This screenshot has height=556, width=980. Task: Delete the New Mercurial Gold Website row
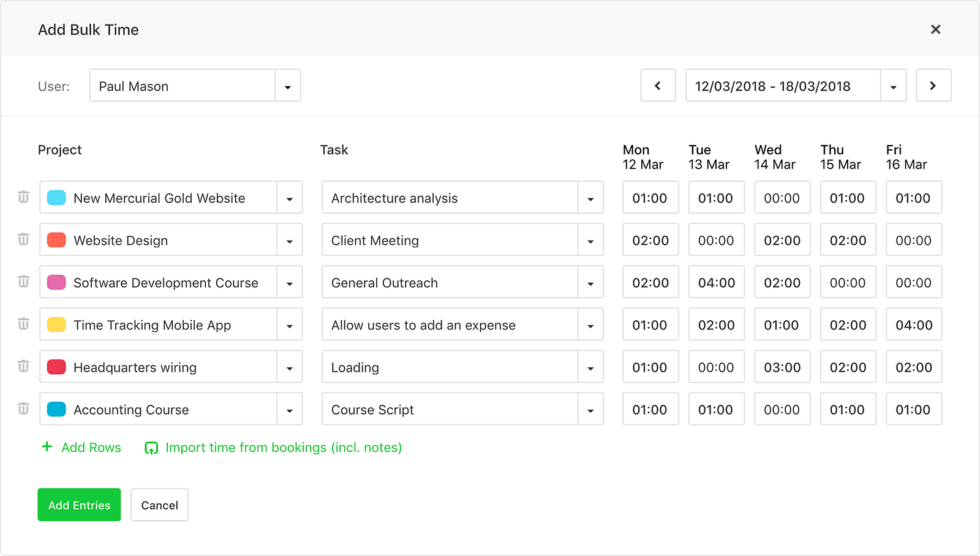coord(23,197)
